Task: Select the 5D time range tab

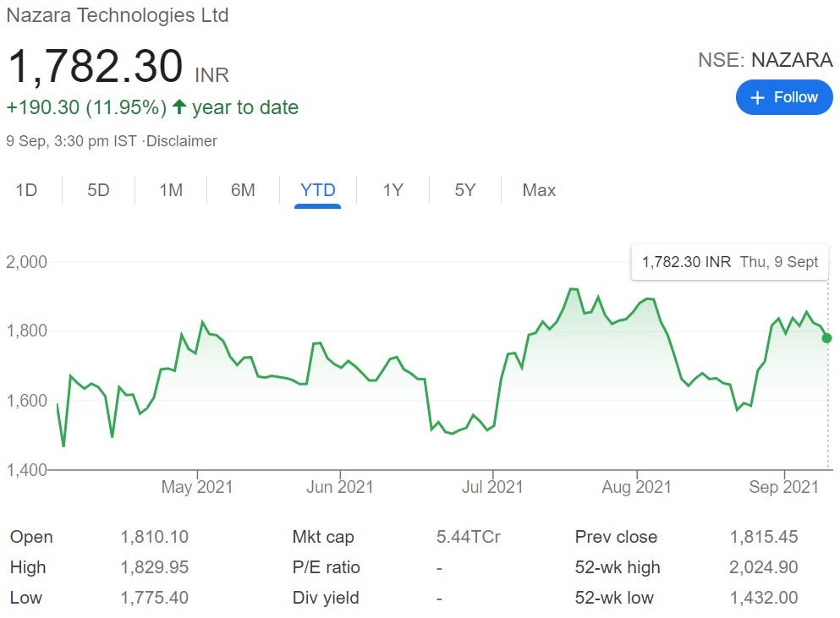Action: coord(99,190)
